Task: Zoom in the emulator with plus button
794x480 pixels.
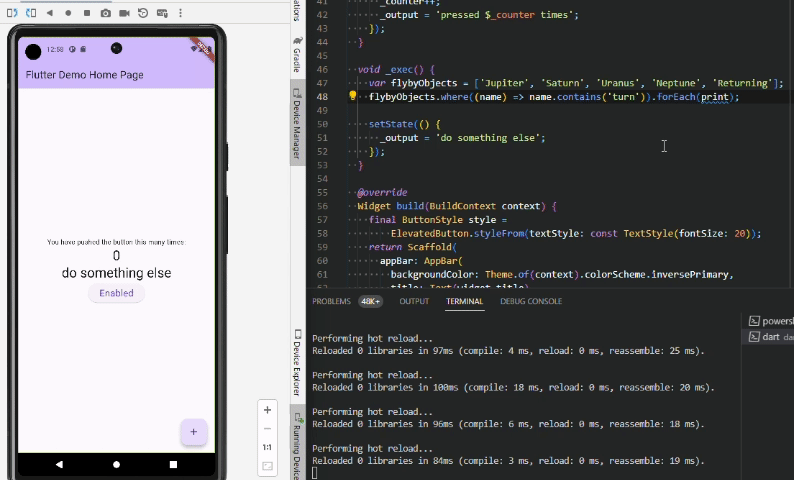Action: click(267, 410)
